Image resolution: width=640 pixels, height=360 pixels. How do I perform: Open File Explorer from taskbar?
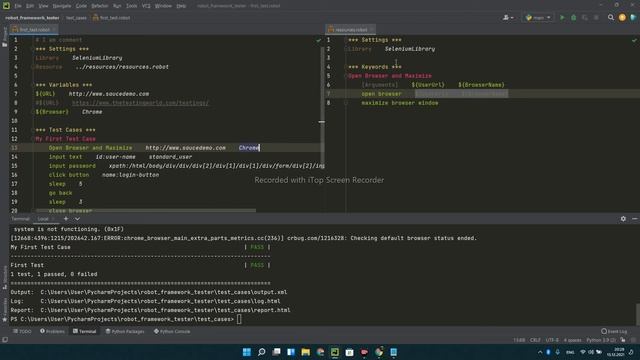(305, 352)
